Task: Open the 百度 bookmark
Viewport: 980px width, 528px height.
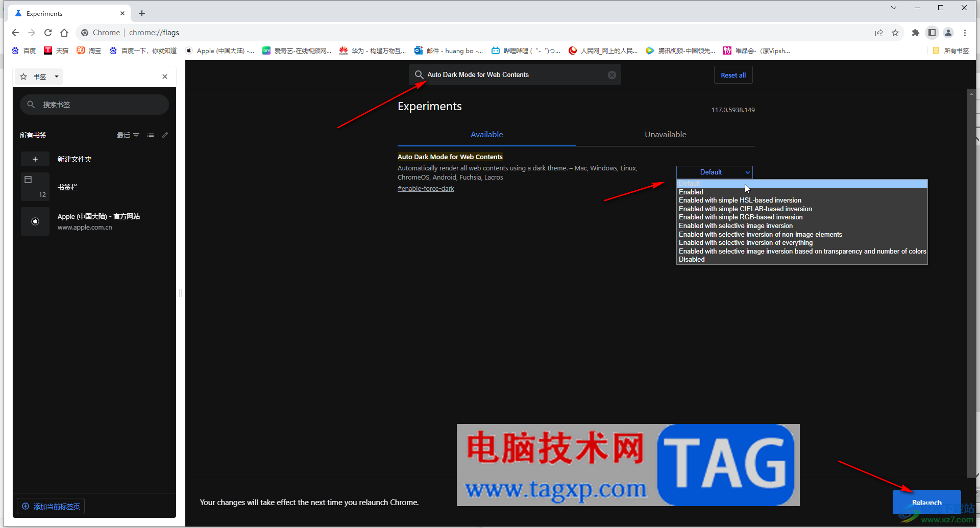Action: [24, 51]
